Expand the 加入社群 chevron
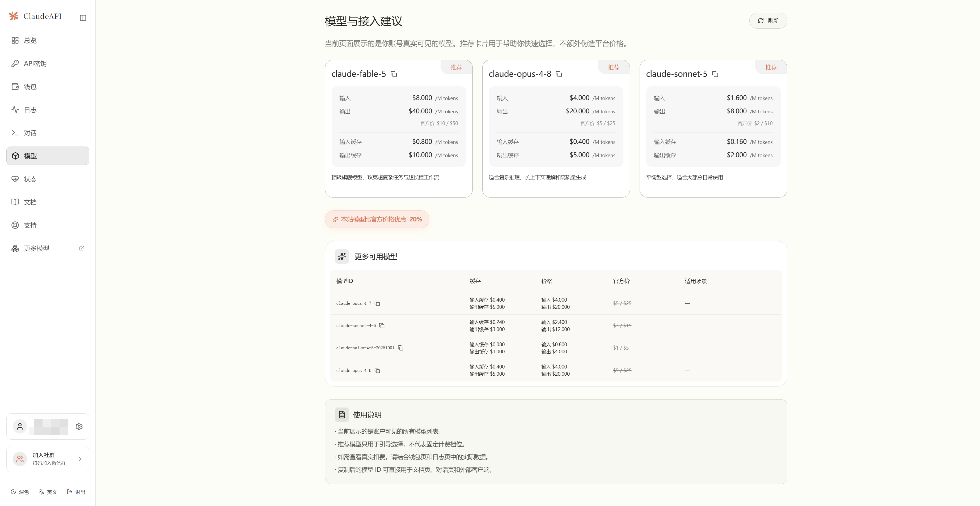 [x=80, y=459]
